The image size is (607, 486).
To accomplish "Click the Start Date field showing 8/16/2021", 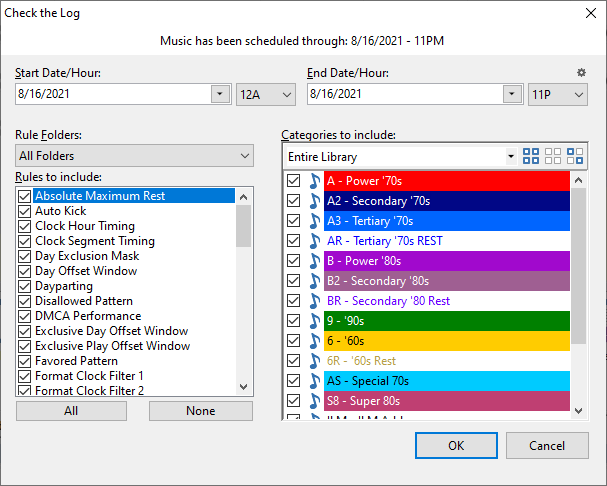I will coord(112,94).
